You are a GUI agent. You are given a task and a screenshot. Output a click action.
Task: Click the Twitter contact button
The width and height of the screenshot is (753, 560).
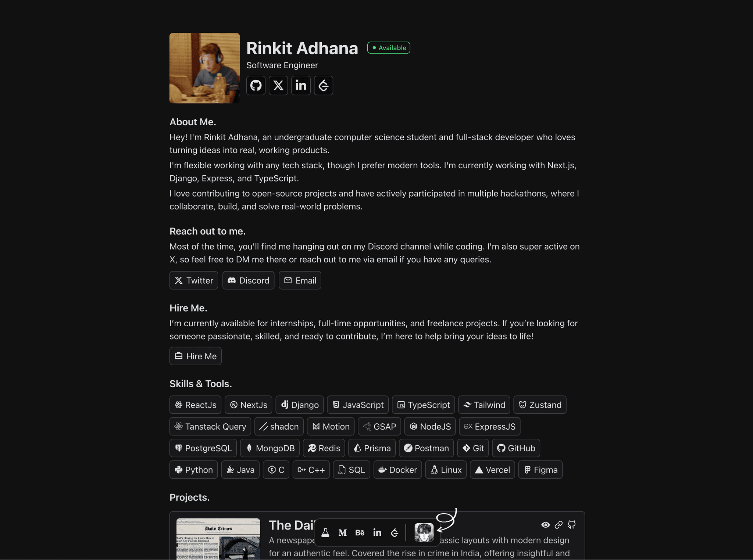(x=194, y=280)
